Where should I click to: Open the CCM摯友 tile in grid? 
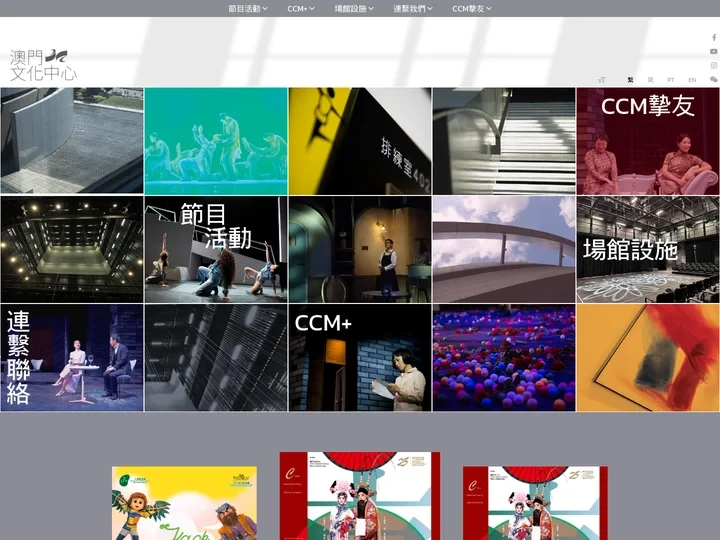pos(648,141)
